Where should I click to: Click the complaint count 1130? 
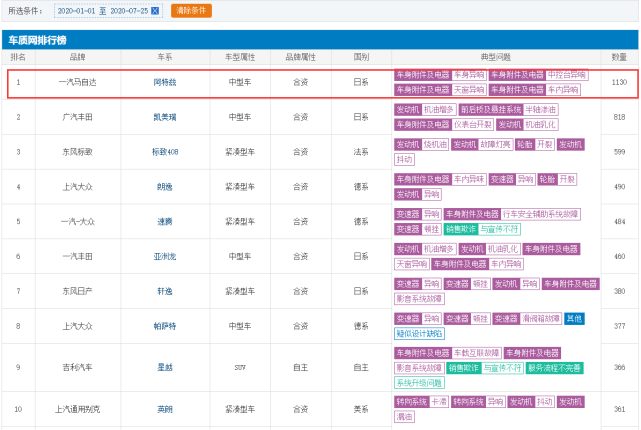click(619, 82)
